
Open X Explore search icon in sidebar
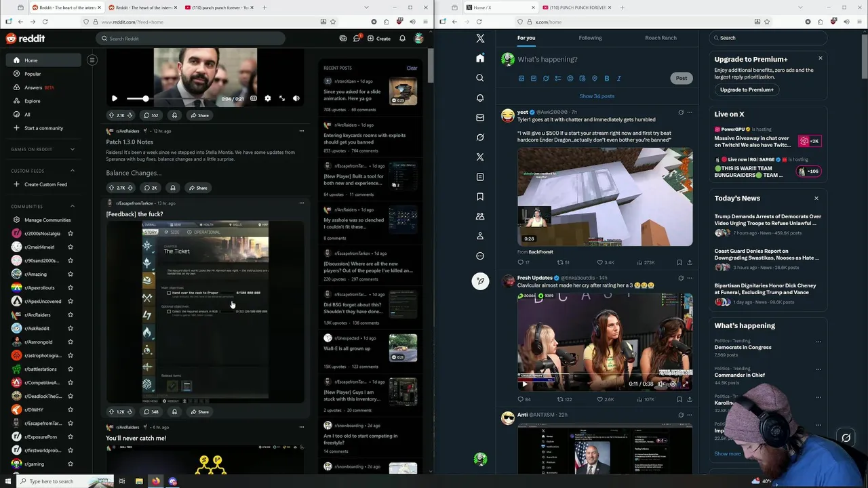(x=480, y=78)
